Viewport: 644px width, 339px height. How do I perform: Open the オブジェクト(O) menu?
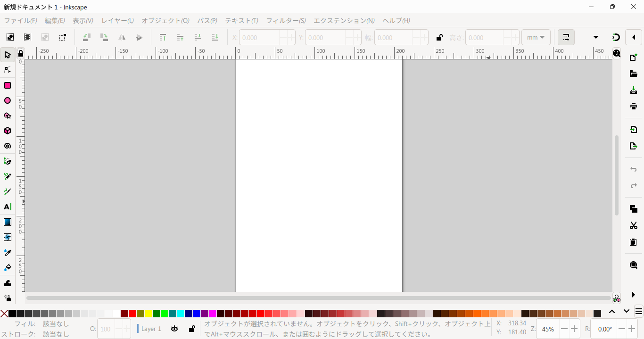pos(165,21)
